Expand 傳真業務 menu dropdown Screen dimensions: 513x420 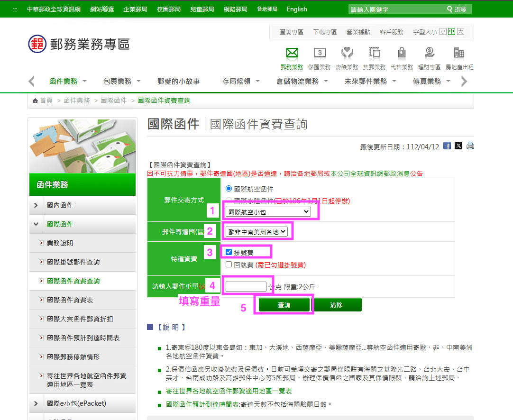click(448, 81)
